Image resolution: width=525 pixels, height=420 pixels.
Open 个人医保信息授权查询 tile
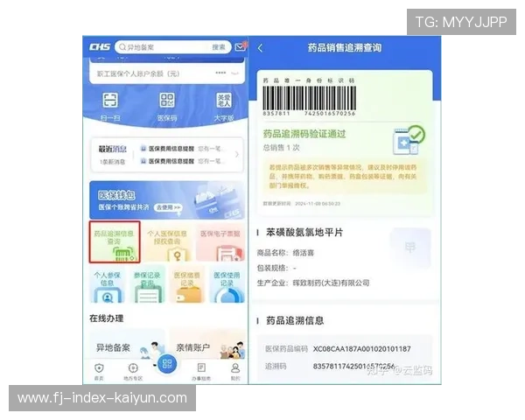[167, 242]
